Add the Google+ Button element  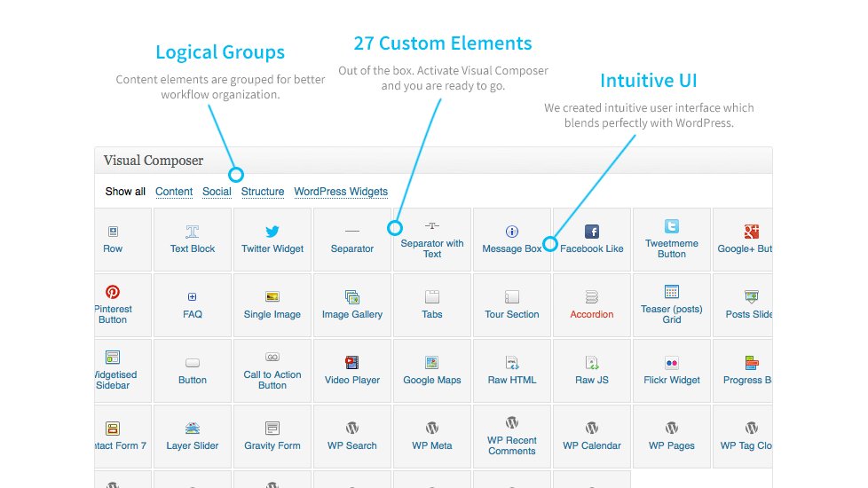tap(742, 240)
